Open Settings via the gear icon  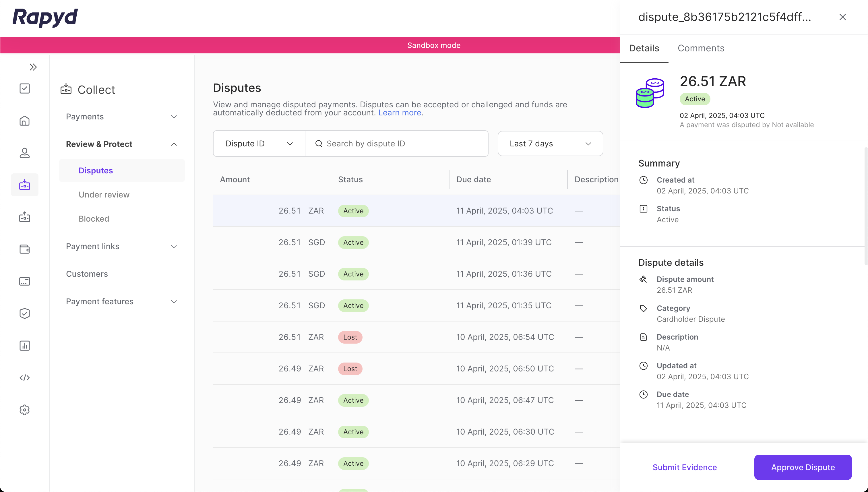point(24,410)
